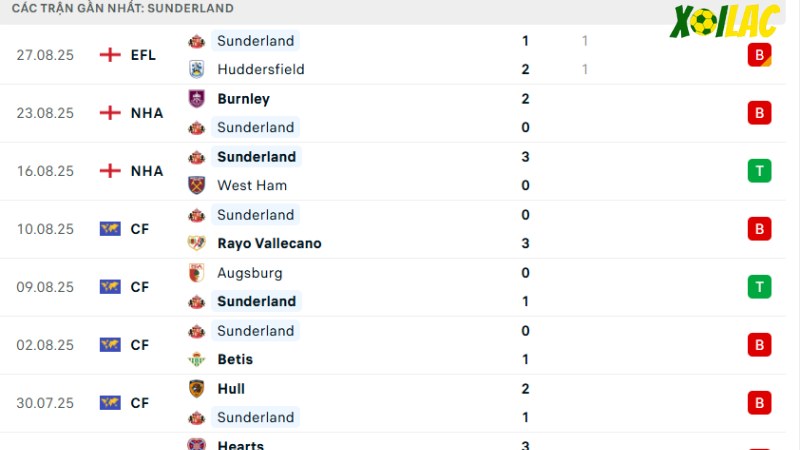Select the EFL competition label
This screenshot has height=450, width=800.
(x=143, y=55)
